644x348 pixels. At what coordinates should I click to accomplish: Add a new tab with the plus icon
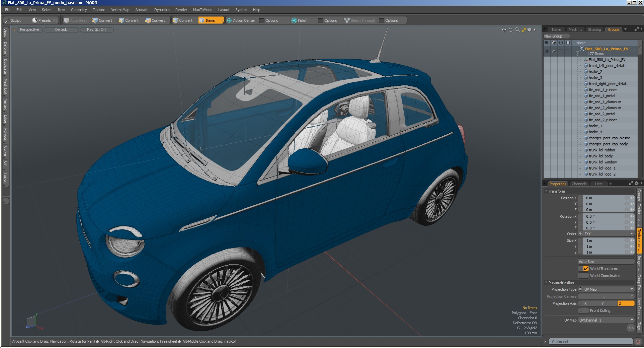pos(611,184)
